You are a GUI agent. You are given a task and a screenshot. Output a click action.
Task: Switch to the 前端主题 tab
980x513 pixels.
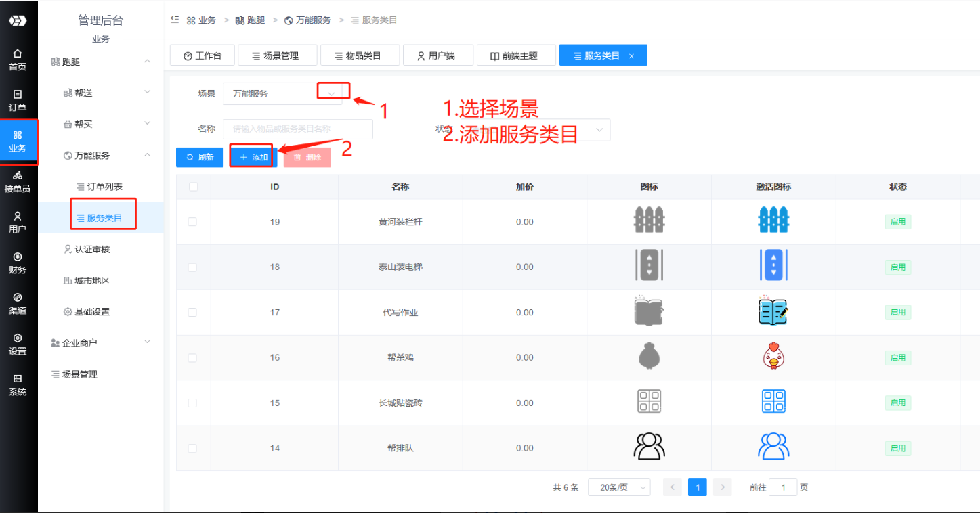pos(516,55)
